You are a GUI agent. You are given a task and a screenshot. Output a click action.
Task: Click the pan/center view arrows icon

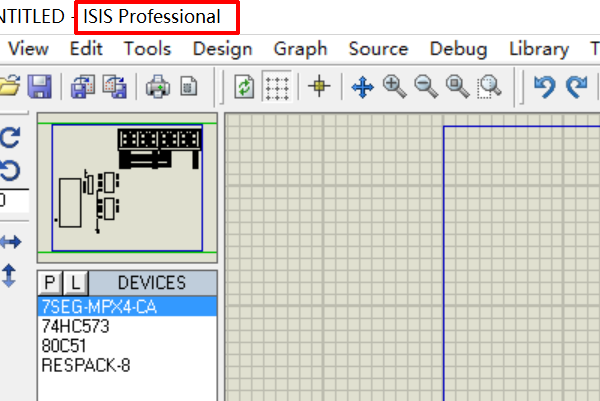click(362, 87)
